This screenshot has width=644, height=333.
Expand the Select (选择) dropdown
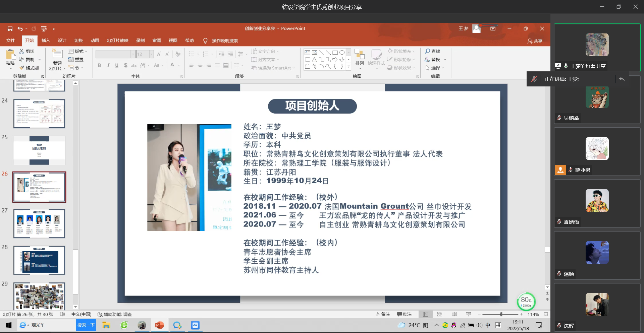[x=435, y=68]
